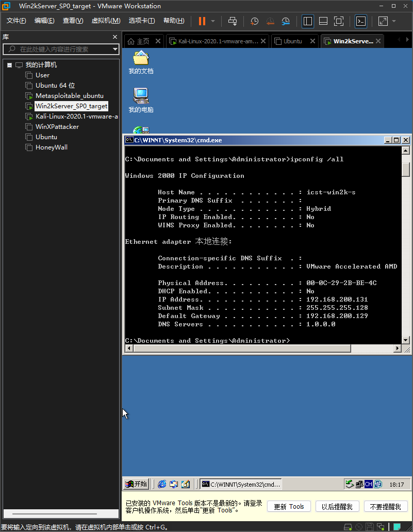Click the CH input language tray icon
Viewport: 413px width, 532px height.
point(369,484)
